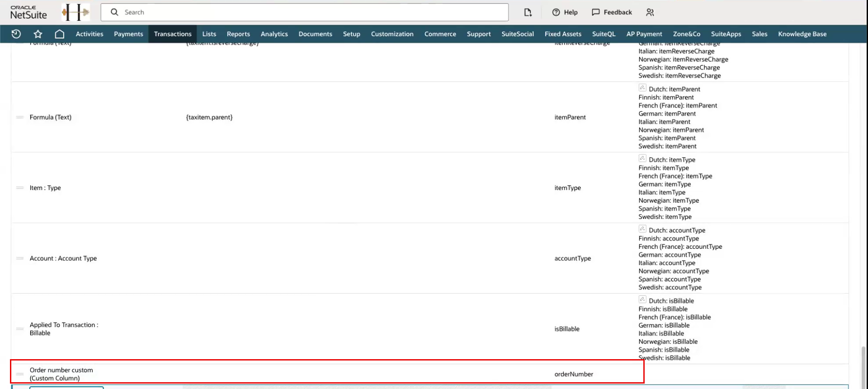The height and width of the screenshot is (389, 868).
Task: Select the Item : Type field cell
Action: click(x=45, y=188)
